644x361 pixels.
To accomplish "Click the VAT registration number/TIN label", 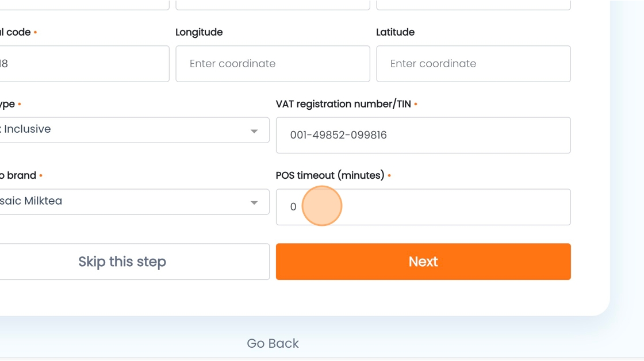I will point(343,104).
